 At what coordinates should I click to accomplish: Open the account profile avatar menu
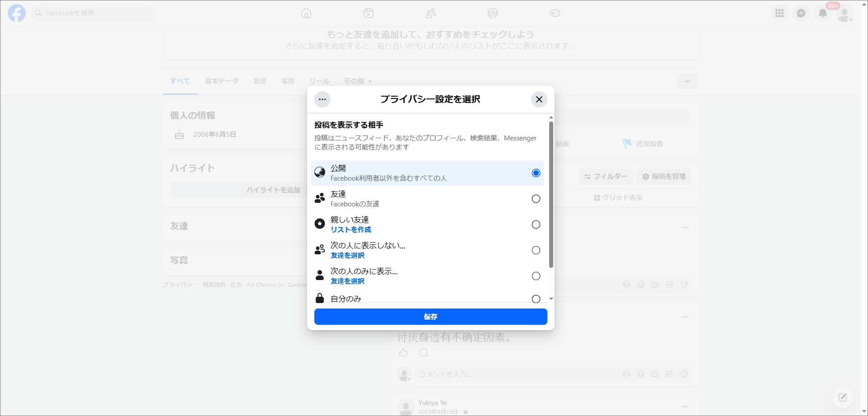[x=845, y=13]
